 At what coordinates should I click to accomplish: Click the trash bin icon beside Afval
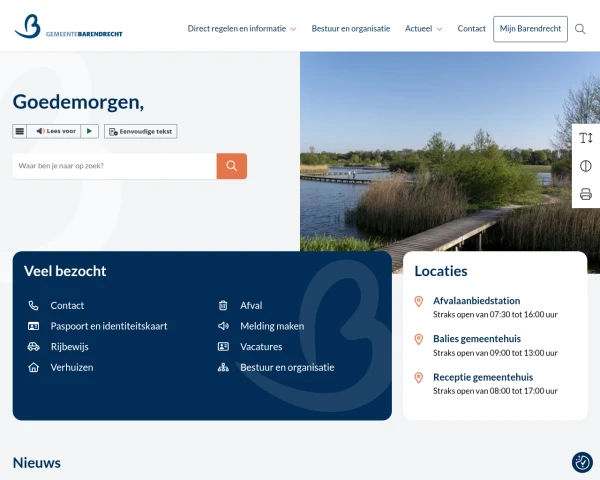[223, 305]
